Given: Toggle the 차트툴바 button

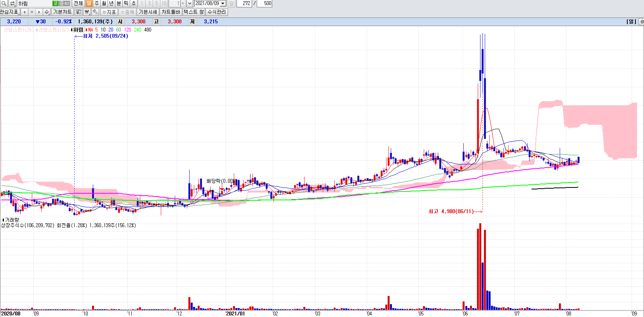Looking at the screenshot, I should click(x=171, y=12).
